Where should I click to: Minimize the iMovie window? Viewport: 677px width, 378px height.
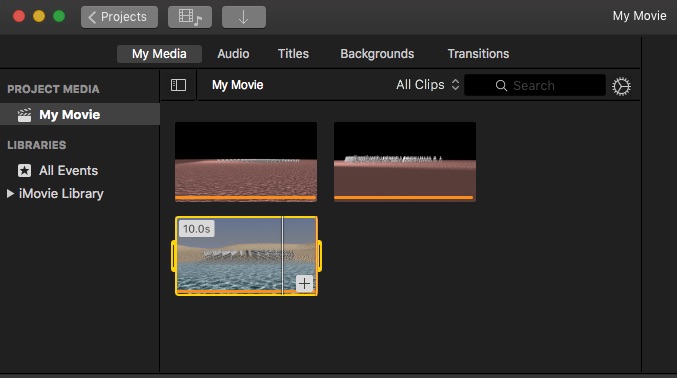click(x=39, y=16)
